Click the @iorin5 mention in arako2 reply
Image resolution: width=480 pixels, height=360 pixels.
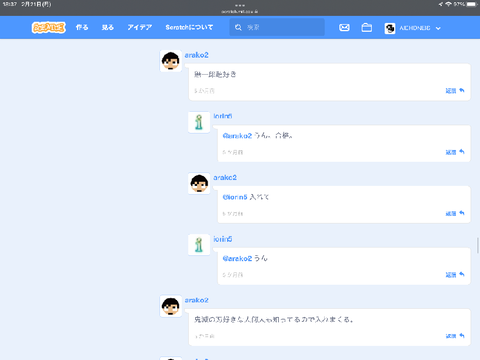[235, 197]
